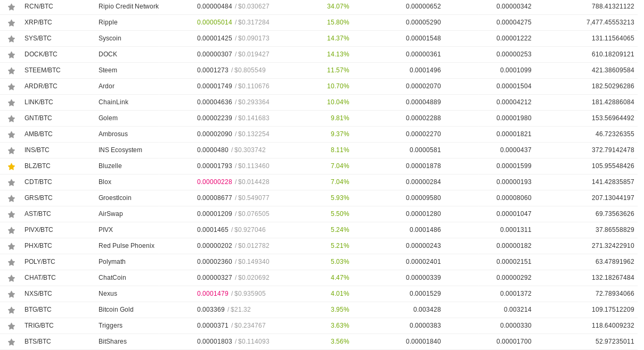Unstar the highlighted BLZ/BTC favorite
This screenshot has height=350, width=644.
[11, 166]
